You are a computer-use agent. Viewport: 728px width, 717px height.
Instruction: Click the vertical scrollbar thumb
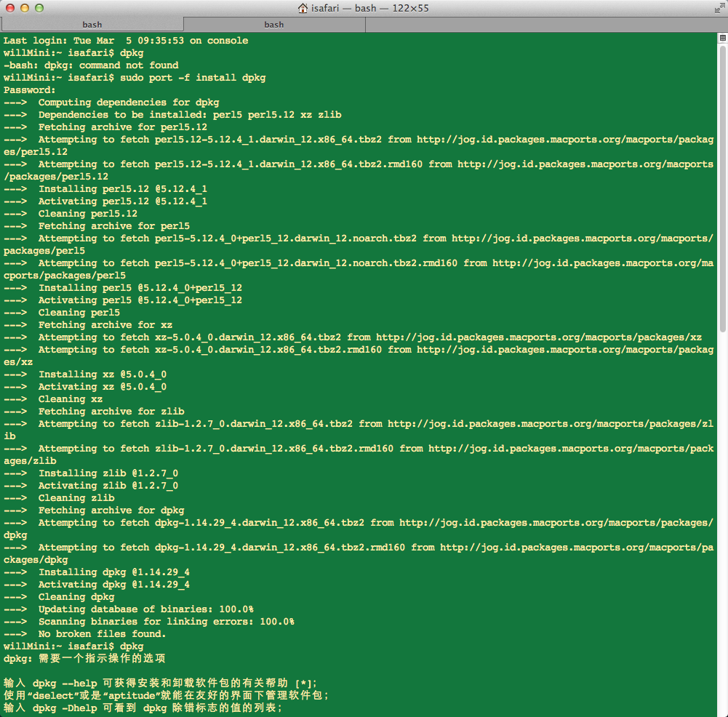coord(722,188)
